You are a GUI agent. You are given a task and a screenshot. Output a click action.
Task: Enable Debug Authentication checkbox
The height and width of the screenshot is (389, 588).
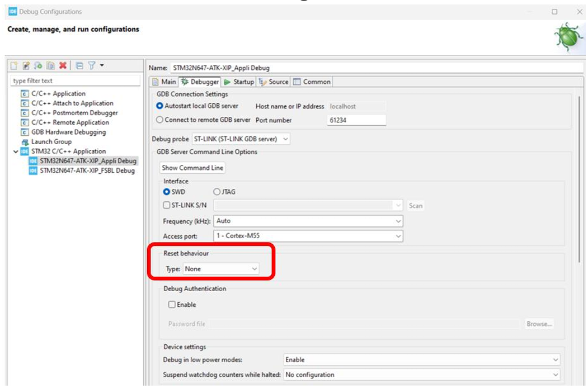point(172,305)
